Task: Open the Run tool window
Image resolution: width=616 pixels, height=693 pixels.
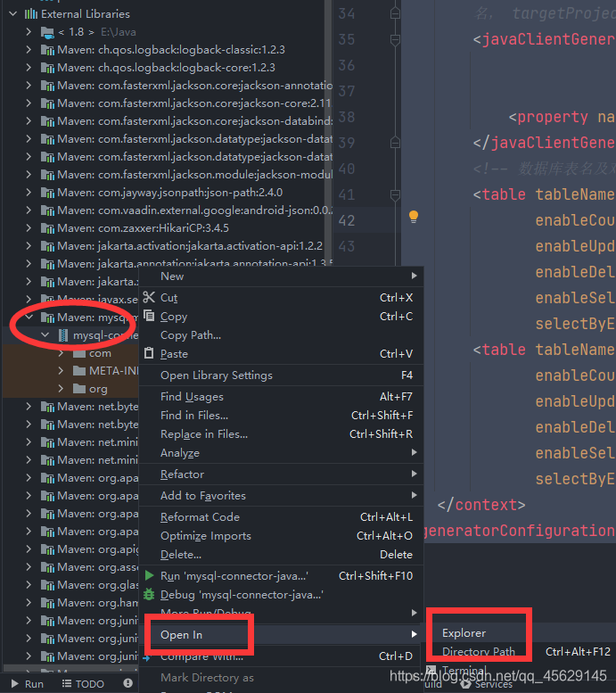Action: (28, 684)
